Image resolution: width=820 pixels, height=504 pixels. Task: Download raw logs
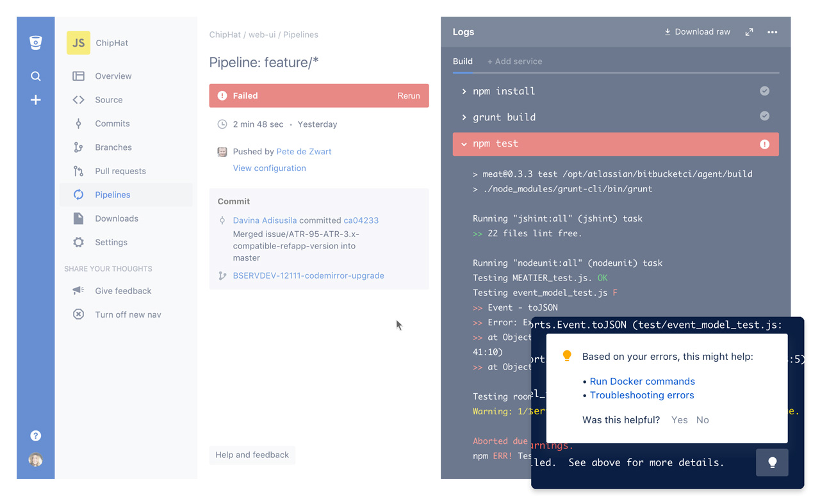pos(697,32)
